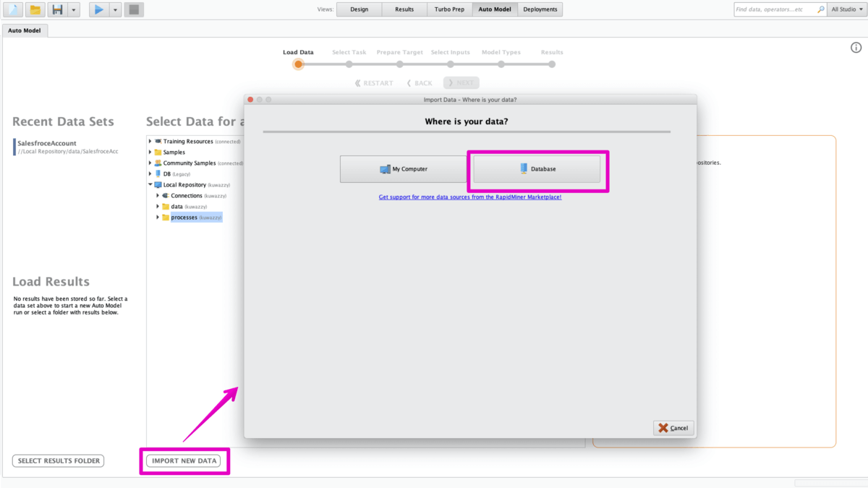
Task: Click the Open Process folder icon
Action: (x=34, y=9)
